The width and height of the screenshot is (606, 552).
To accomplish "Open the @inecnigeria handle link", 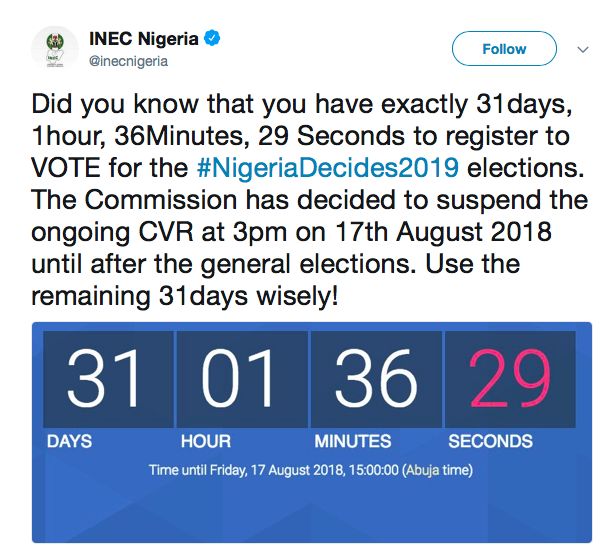I will [x=128, y=61].
